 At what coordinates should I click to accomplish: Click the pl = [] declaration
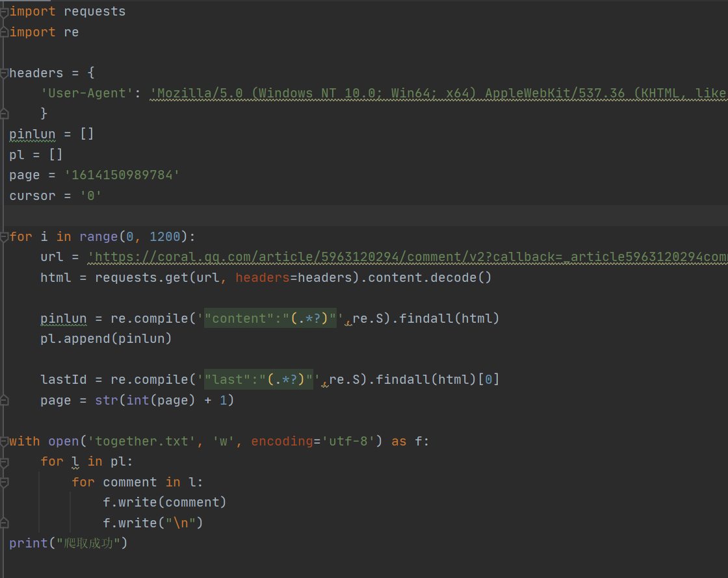click(x=36, y=155)
